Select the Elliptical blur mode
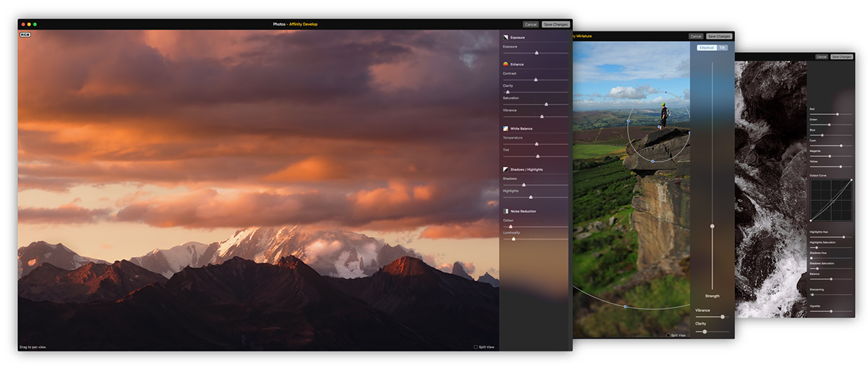Image resolution: width=868 pixels, height=376 pixels. coord(706,48)
